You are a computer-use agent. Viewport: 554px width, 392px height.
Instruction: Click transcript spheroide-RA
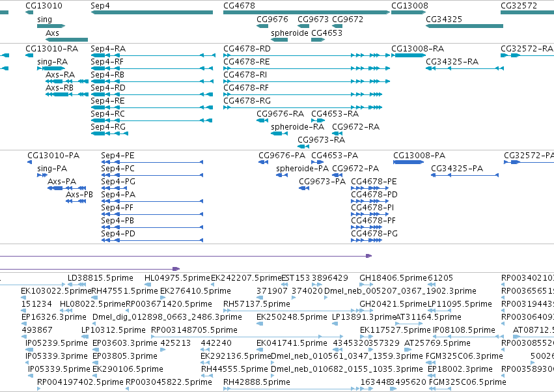279,133
